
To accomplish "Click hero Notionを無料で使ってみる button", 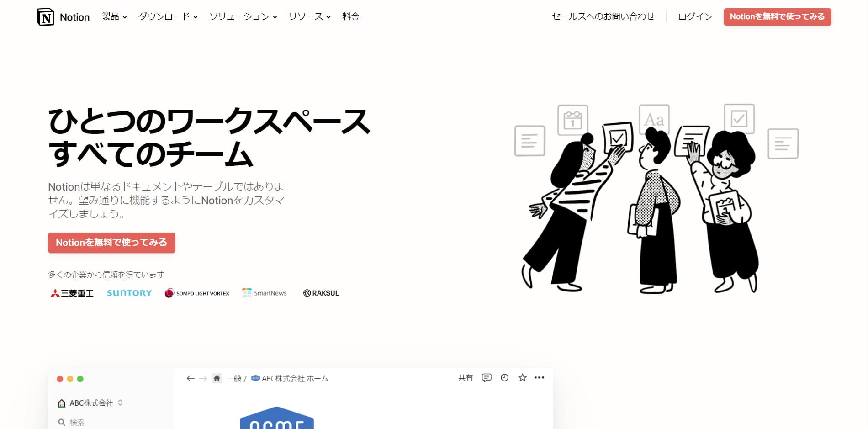I will click(111, 243).
